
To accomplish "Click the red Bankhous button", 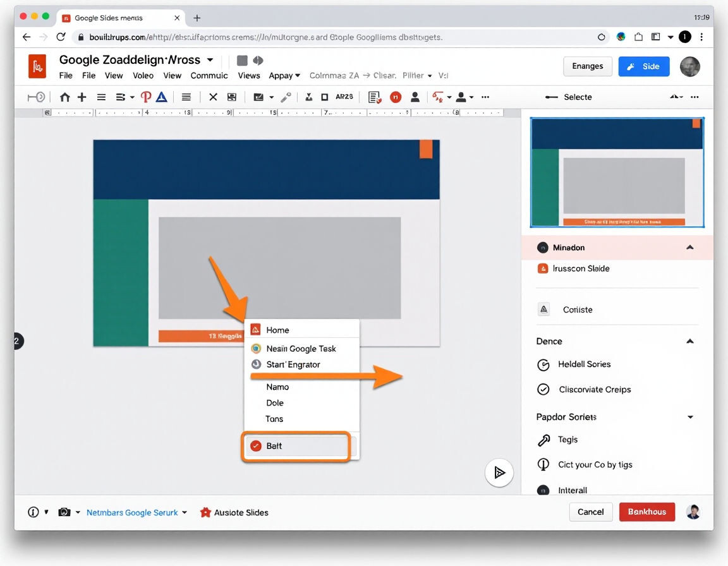I will tap(646, 512).
